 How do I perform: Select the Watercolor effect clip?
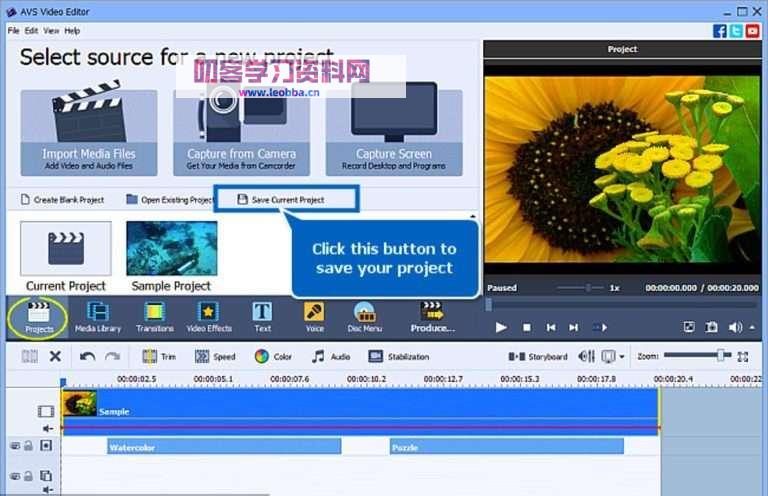224,447
